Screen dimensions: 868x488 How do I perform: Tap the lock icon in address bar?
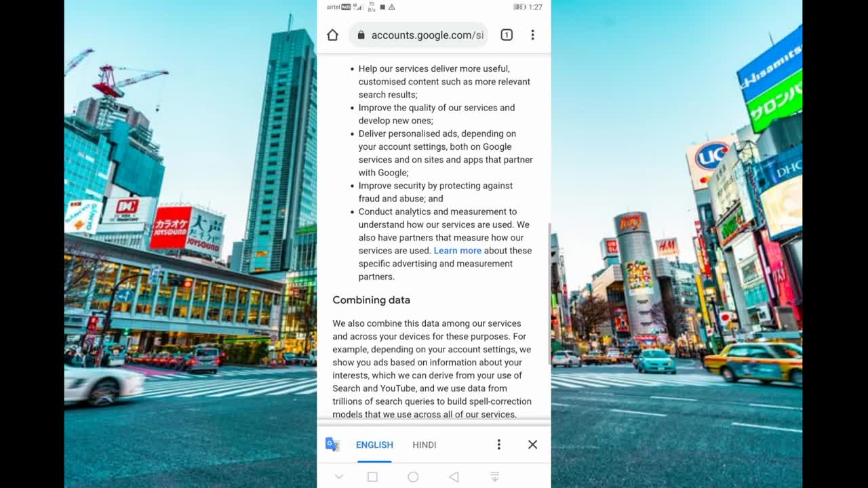tap(361, 35)
